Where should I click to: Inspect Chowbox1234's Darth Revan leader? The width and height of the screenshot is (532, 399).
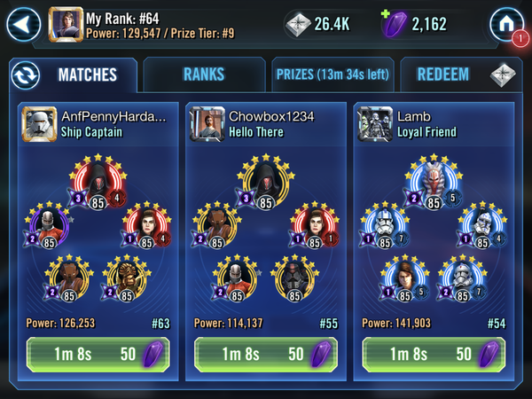(x=266, y=183)
